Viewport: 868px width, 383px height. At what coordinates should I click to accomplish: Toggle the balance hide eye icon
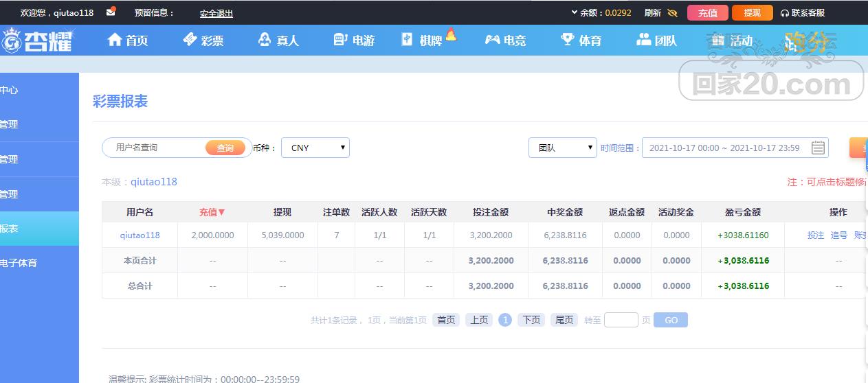click(672, 12)
